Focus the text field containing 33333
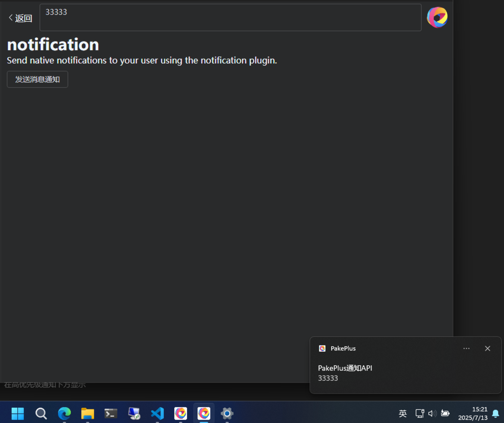 230,17
